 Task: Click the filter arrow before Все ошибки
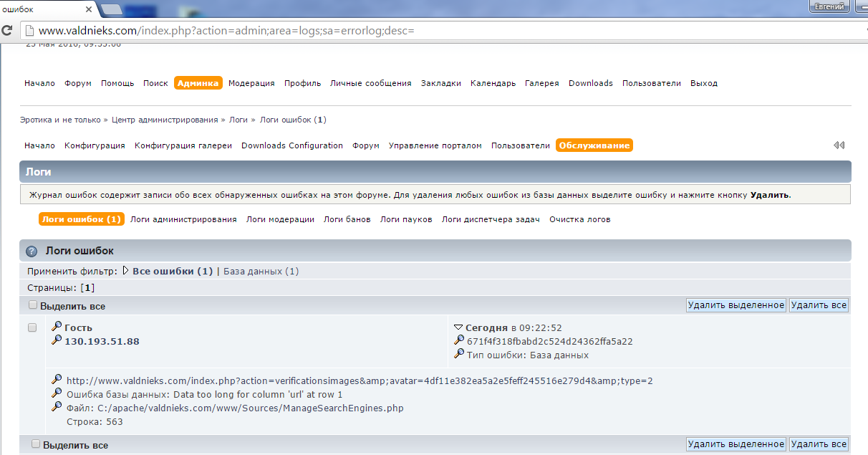(x=125, y=272)
